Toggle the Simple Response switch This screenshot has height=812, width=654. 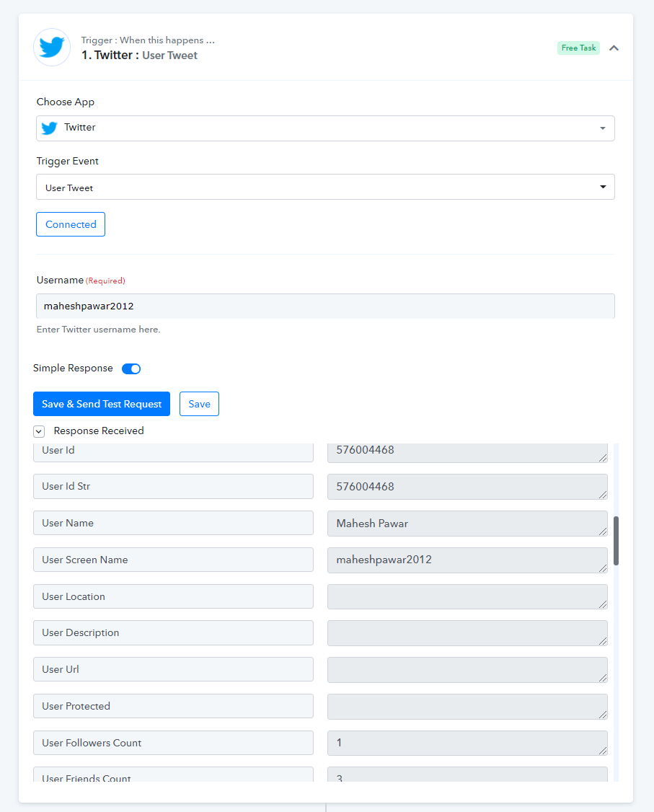pyautogui.click(x=131, y=369)
